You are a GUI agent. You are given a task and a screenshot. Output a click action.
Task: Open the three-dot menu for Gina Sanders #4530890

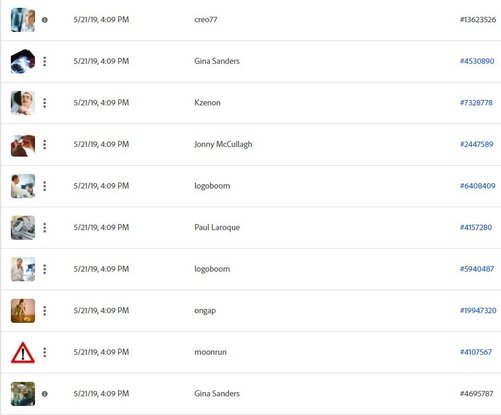point(45,61)
